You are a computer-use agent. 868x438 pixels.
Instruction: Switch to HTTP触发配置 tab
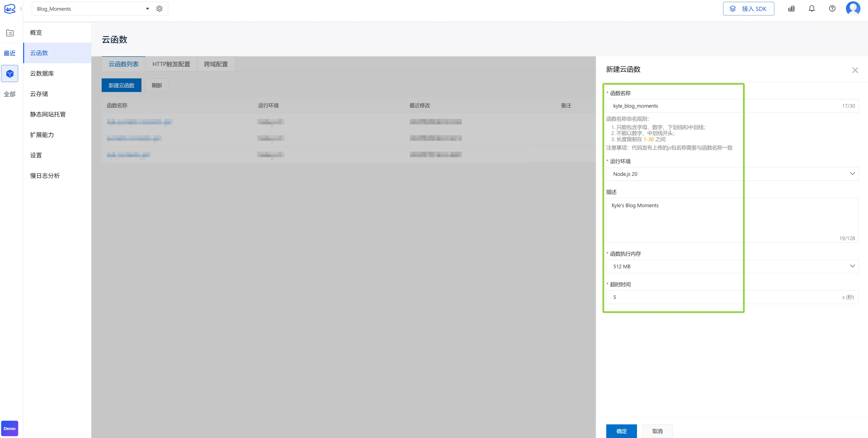pos(171,64)
